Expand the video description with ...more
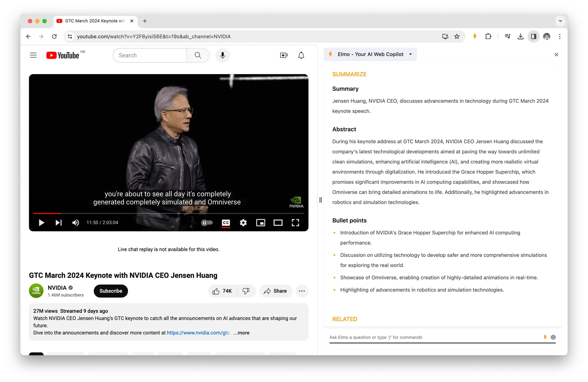Image resolution: width=588 pixels, height=382 pixels. 241,333
